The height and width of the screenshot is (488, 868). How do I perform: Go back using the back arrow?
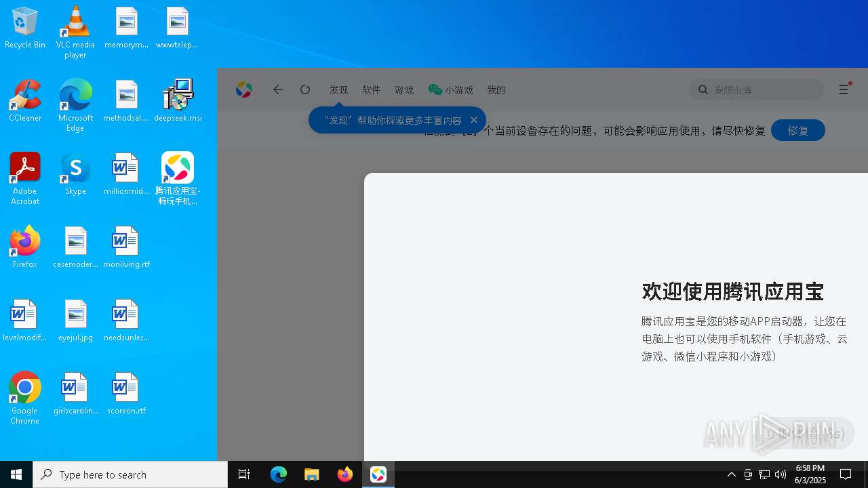278,89
